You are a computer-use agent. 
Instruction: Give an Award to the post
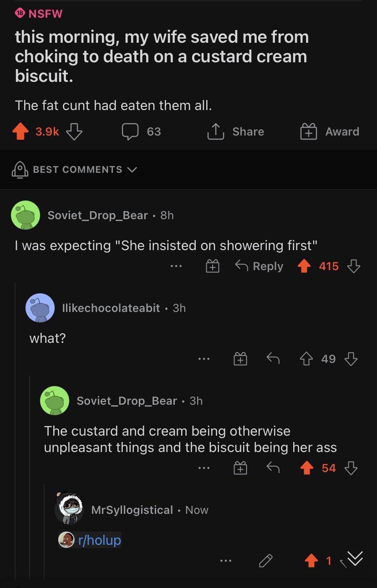(329, 132)
